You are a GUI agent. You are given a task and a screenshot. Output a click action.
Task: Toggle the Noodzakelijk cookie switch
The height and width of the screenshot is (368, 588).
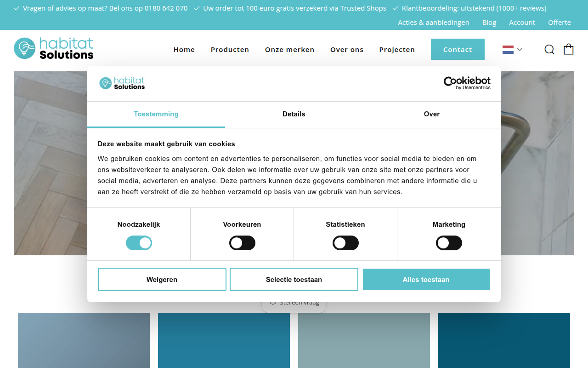point(139,243)
